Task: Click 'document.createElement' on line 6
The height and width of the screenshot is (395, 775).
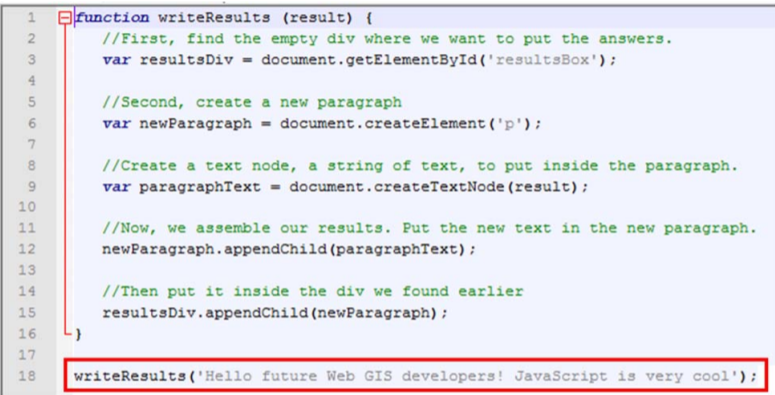Action: tap(383, 123)
